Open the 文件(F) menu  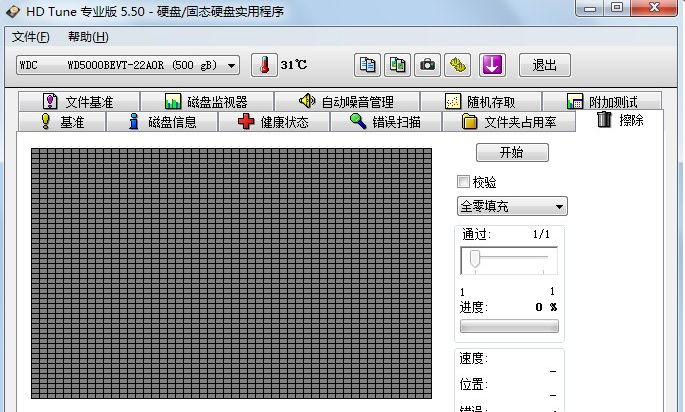[31, 37]
